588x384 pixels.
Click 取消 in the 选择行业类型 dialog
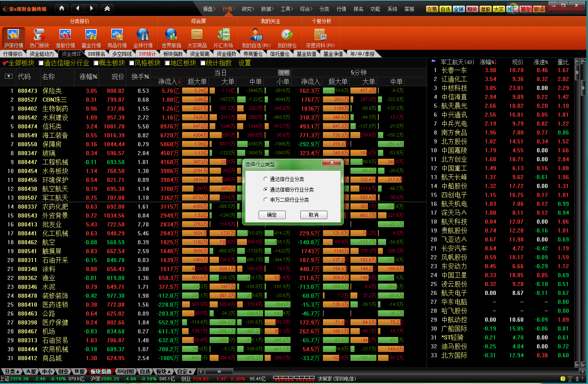click(314, 215)
